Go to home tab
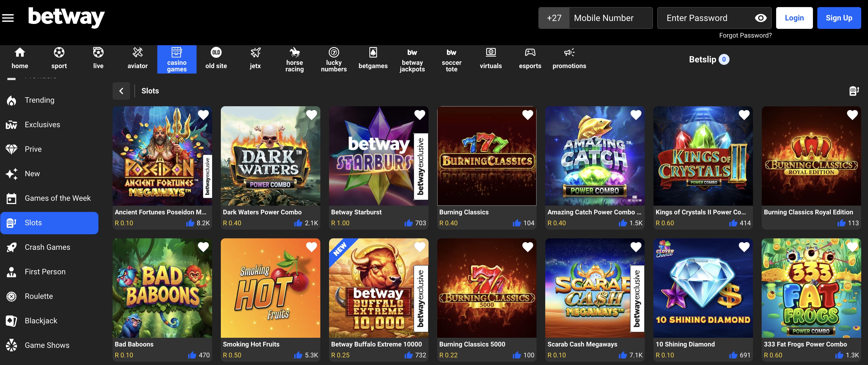Screen dimensions: 868x365 (x=20, y=59)
